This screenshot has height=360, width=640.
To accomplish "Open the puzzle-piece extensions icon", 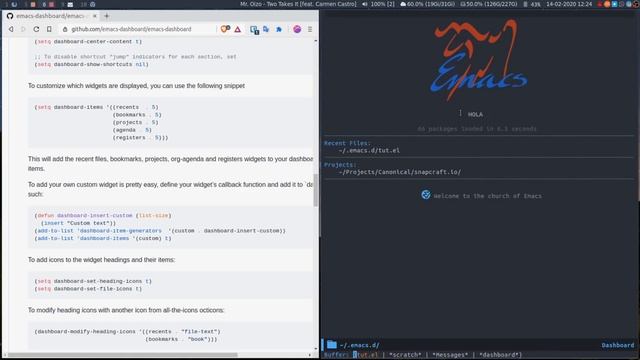I will click(279, 29).
